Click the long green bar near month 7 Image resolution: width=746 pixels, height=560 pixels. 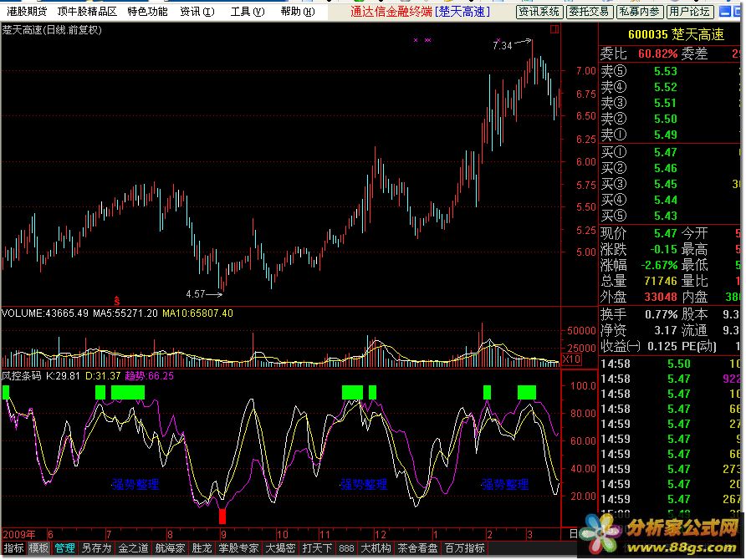pos(127,392)
